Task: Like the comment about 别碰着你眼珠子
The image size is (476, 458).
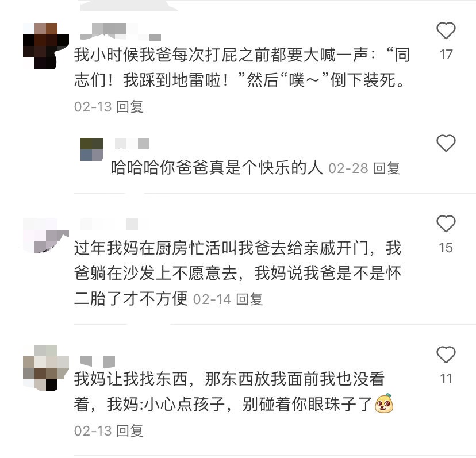Action: coord(446,355)
